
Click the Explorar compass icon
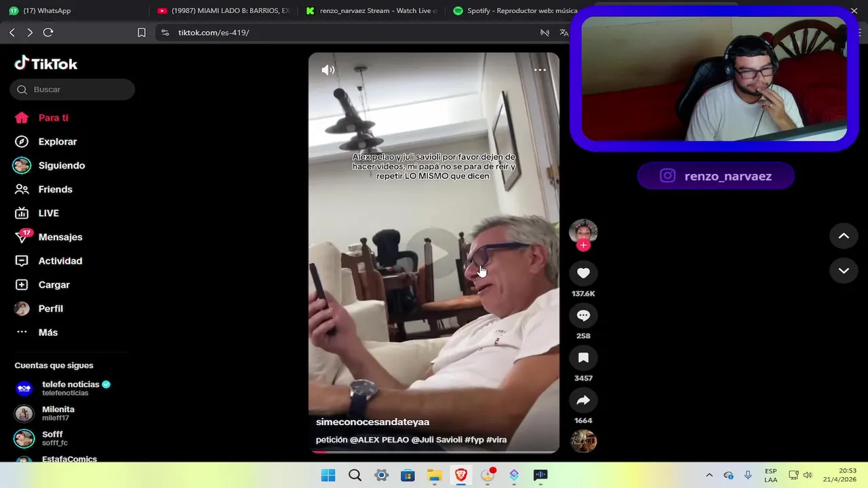pyautogui.click(x=22, y=142)
